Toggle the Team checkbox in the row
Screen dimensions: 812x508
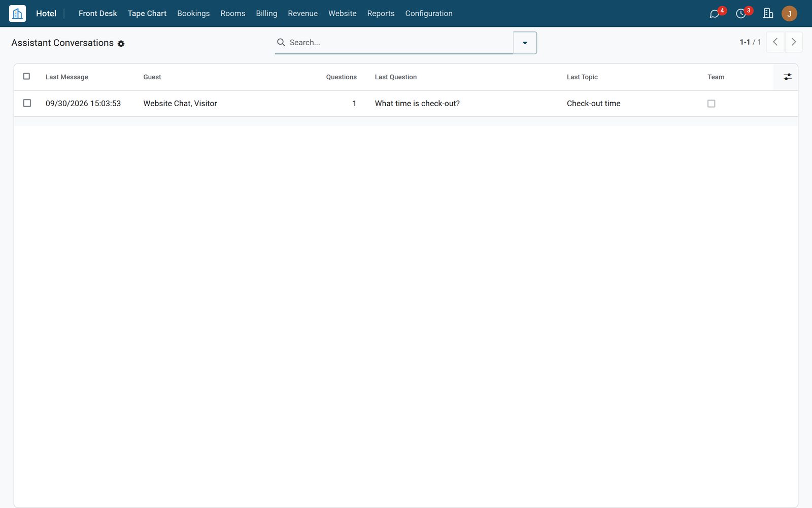pos(711,104)
